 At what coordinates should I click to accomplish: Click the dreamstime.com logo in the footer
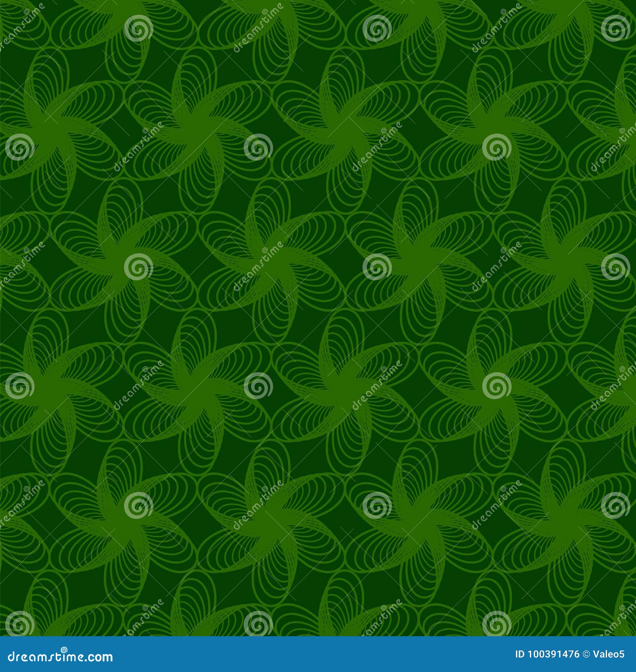click(x=60, y=657)
